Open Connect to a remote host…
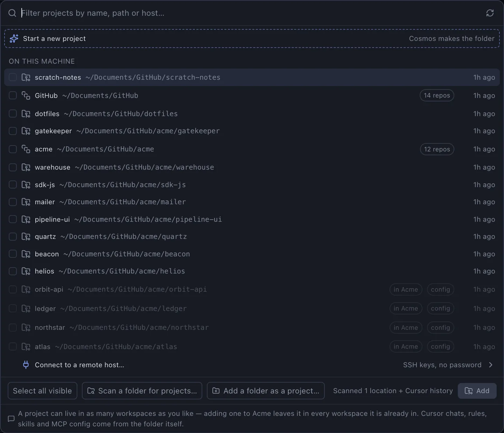This screenshot has width=504, height=433. [252, 365]
